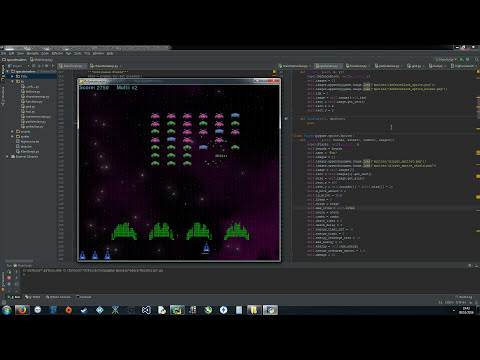
Task: Click spaceinvaders folder in navigation breadcrumb
Action: tap(15, 60)
